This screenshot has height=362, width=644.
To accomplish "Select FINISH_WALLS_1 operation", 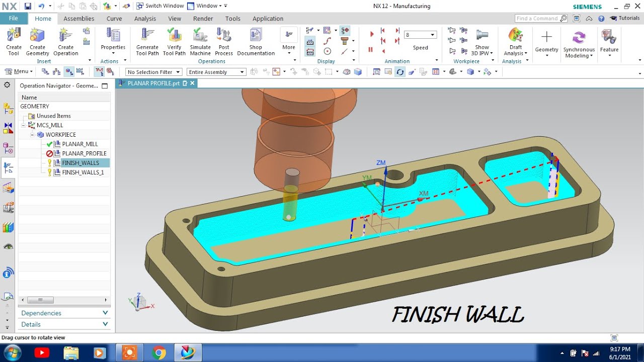I will [83, 172].
